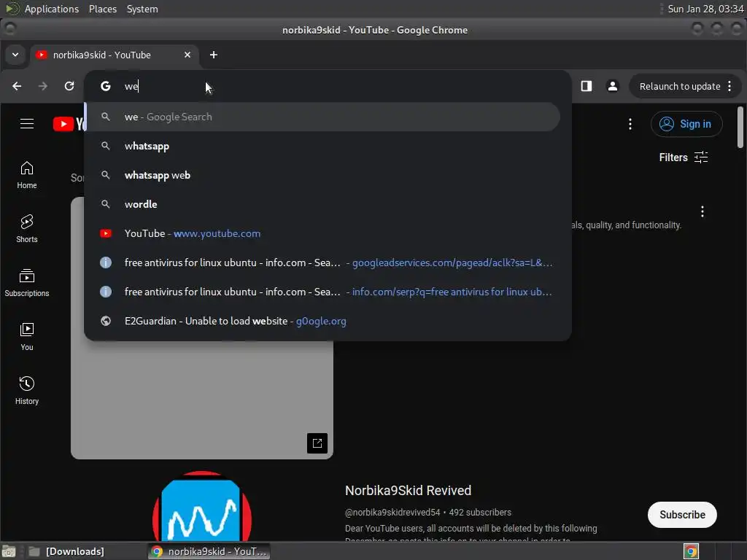Open the googleadservices.com antivirus suggestion

[x=322, y=262]
